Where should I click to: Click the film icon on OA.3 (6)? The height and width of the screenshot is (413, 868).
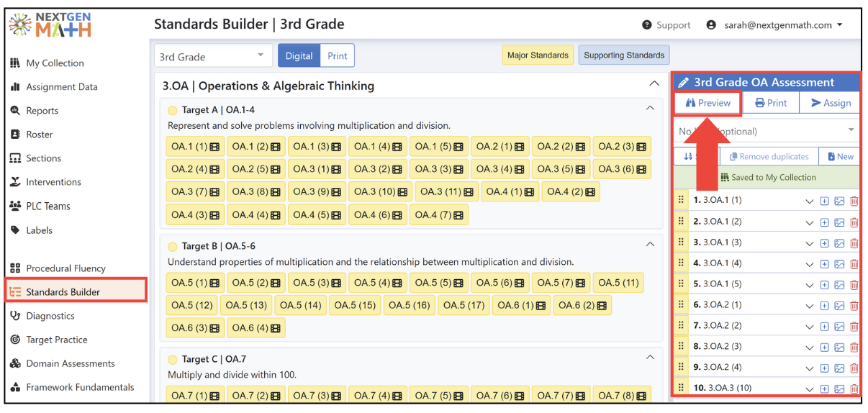tap(641, 170)
